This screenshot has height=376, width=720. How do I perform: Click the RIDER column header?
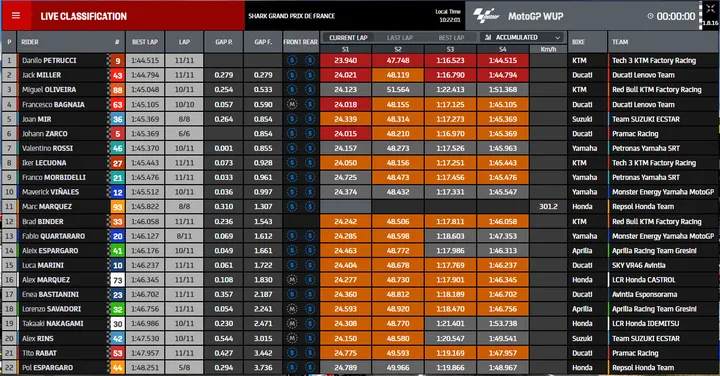tap(30, 42)
